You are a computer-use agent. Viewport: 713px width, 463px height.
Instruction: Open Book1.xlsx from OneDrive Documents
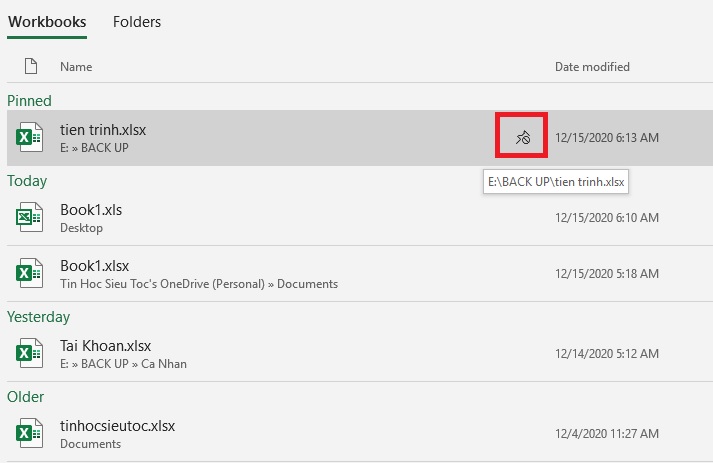[360, 274]
